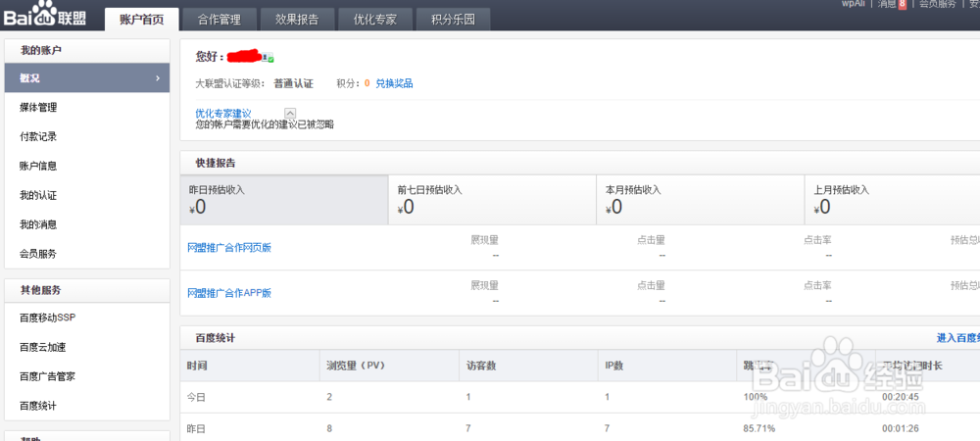Switch to 账户首页 tab
This screenshot has height=441, width=980.
click(142, 20)
